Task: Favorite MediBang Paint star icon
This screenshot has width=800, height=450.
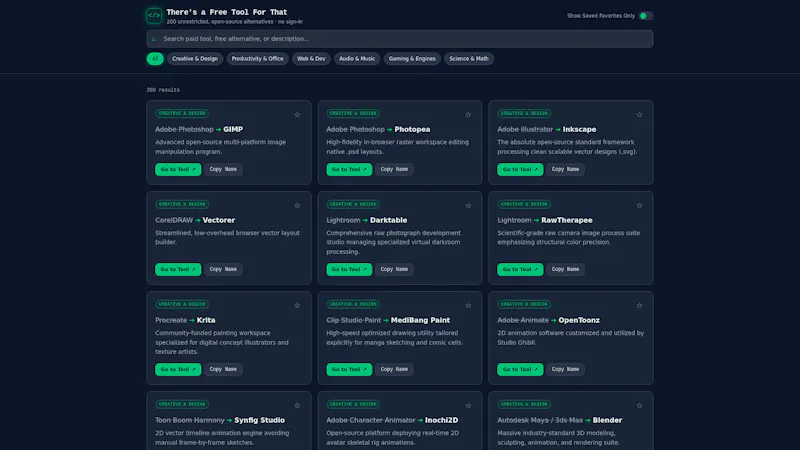Action: tap(468, 306)
